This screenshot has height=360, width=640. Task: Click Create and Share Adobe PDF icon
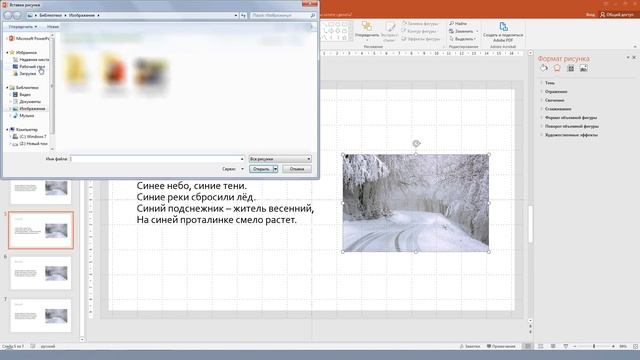coord(503,32)
